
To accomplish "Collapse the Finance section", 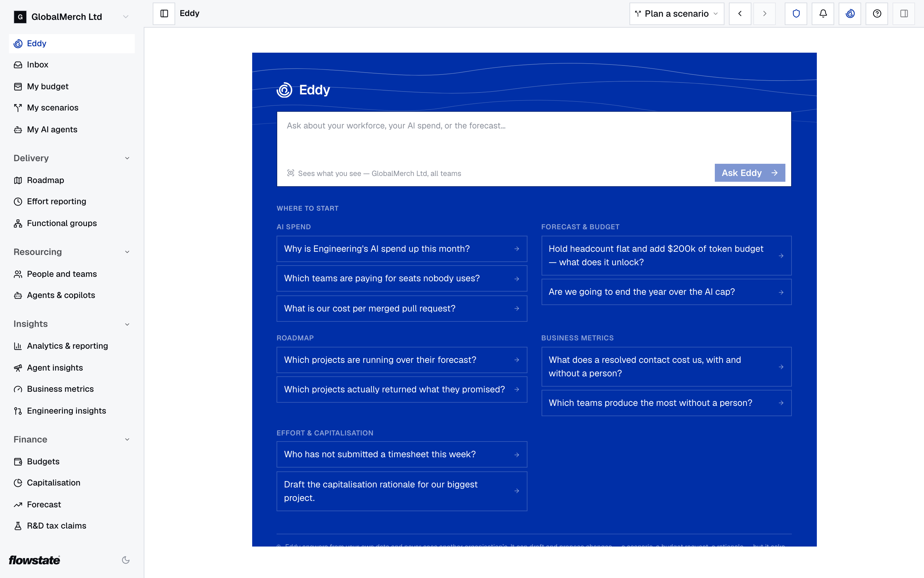I will 127,440.
